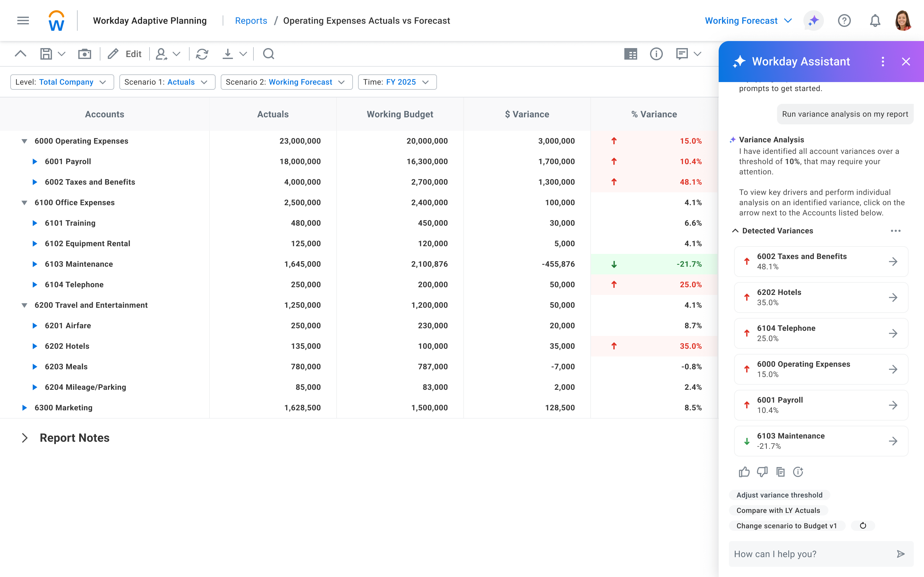Open the Time FY 2025 dropdown
This screenshot has width=924, height=577.
(x=426, y=82)
